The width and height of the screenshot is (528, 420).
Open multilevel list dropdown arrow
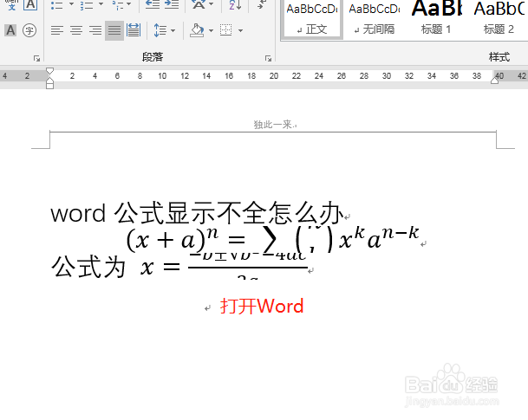[x=128, y=4]
